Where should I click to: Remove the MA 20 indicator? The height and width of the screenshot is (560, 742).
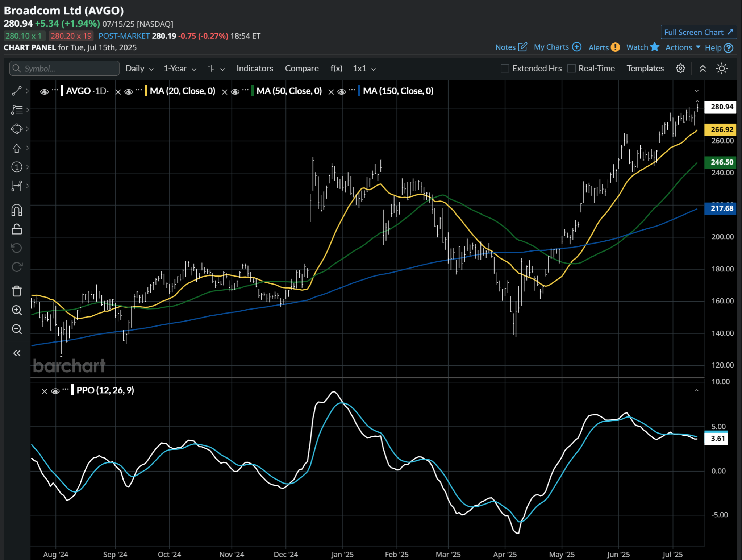point(118,92)
